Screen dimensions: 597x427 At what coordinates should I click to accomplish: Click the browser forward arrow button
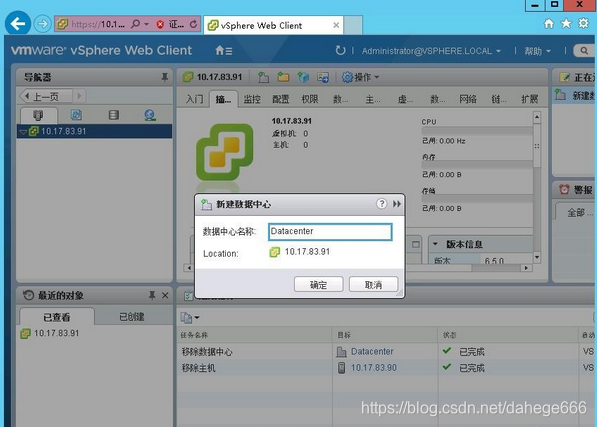click(42, 24)
